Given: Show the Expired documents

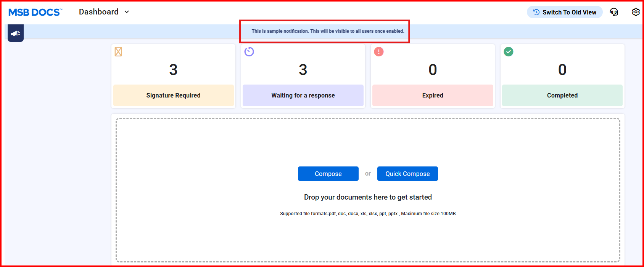Looking at the screenshot, I should (433, 96).
